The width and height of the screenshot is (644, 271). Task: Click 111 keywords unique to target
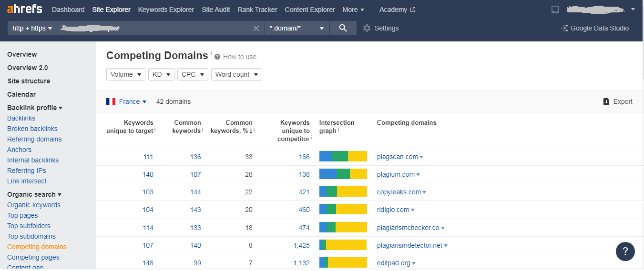[x=148, y=157]
